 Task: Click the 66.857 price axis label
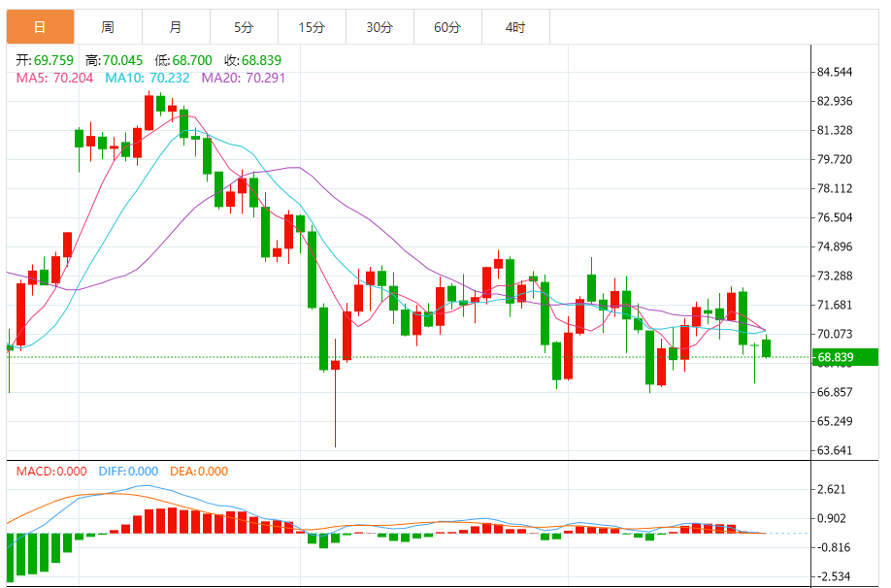point(835,392)
